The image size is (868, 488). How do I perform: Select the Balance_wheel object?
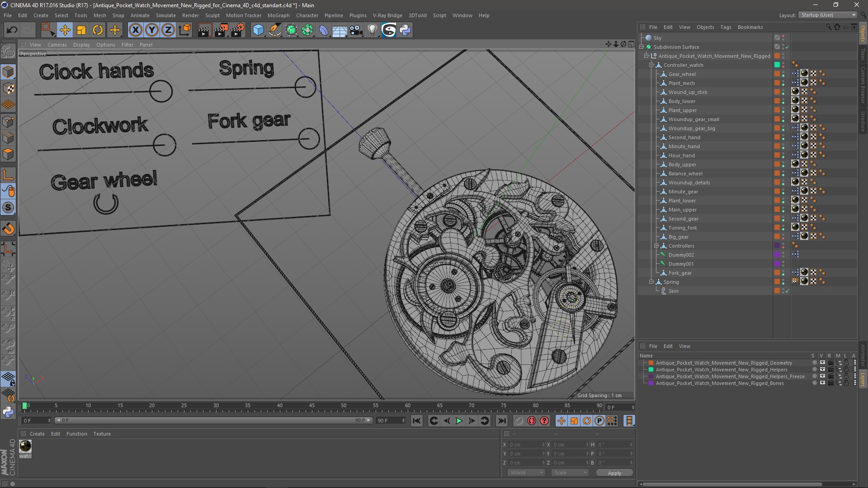point(685,174)
